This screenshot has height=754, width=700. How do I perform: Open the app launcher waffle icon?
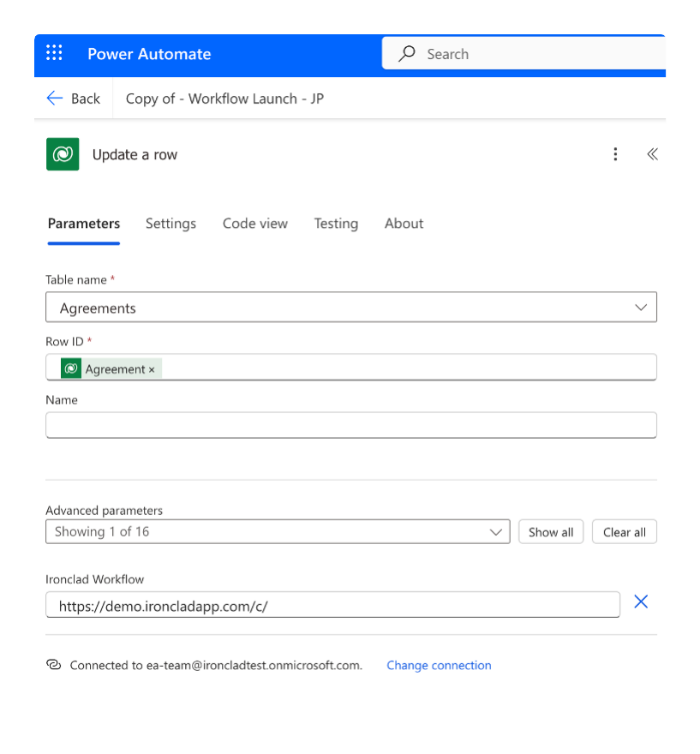pos(54,52)
